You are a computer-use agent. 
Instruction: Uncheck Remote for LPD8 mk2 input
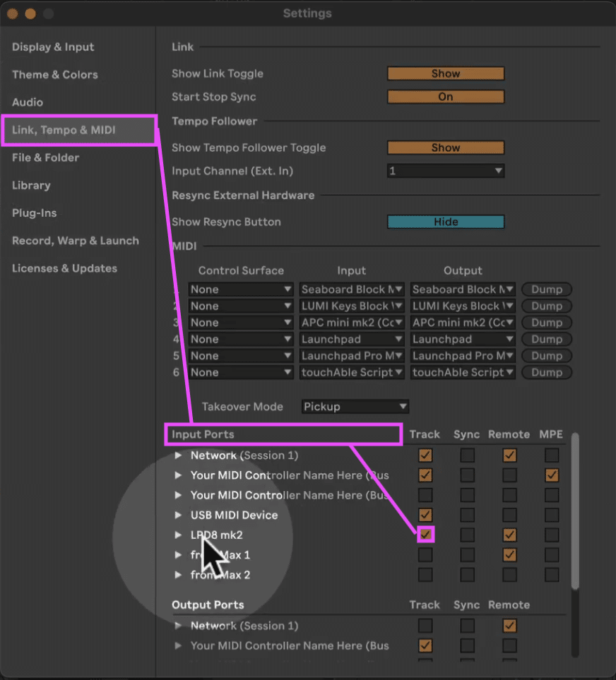pyautogui.click(x=509, y=535)
